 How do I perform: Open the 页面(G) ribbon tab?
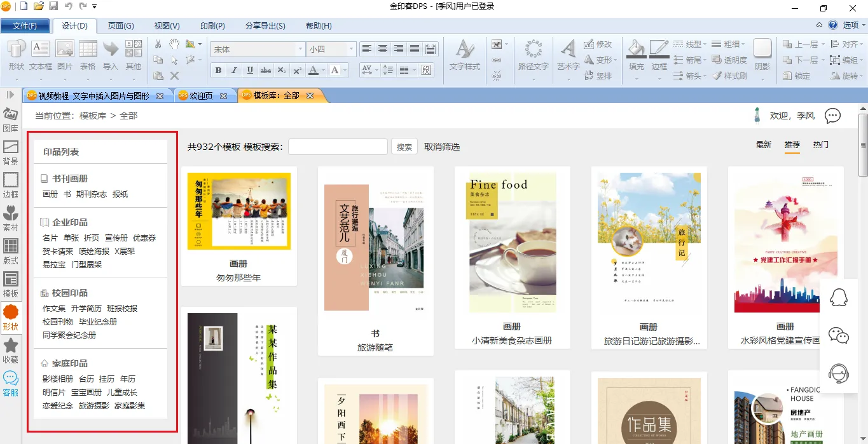click(121, 26)
